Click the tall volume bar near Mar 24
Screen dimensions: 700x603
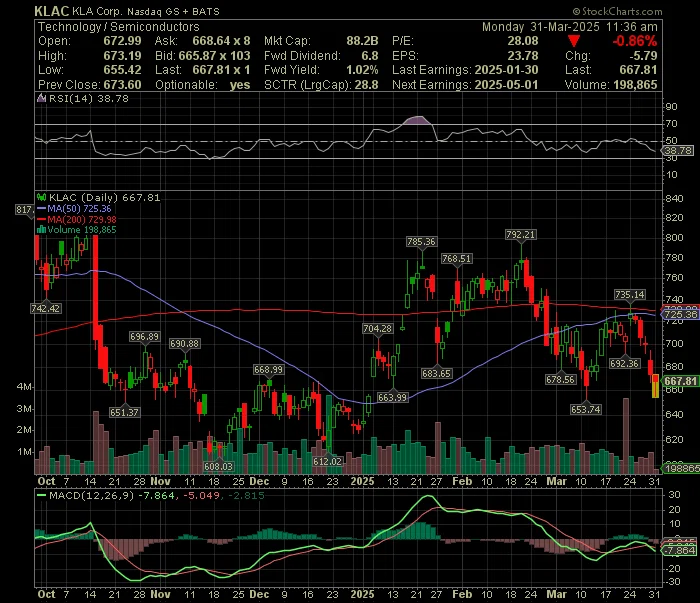(x=625, y=436)
